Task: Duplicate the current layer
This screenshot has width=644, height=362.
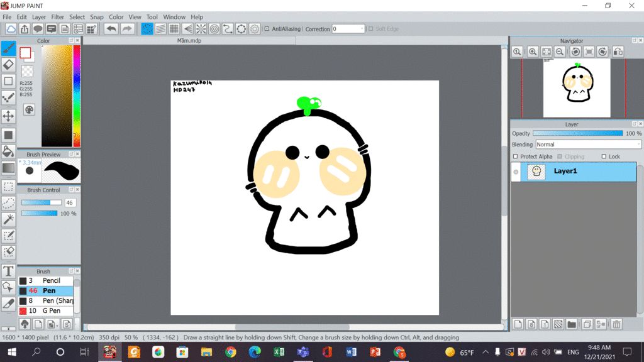Action: pyautogui.click(x=587, y=324)
